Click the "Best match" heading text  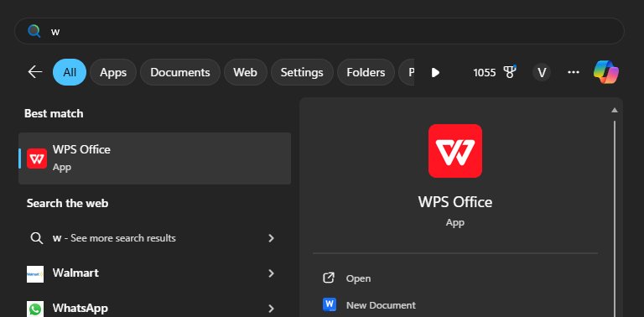click(54, 113)
